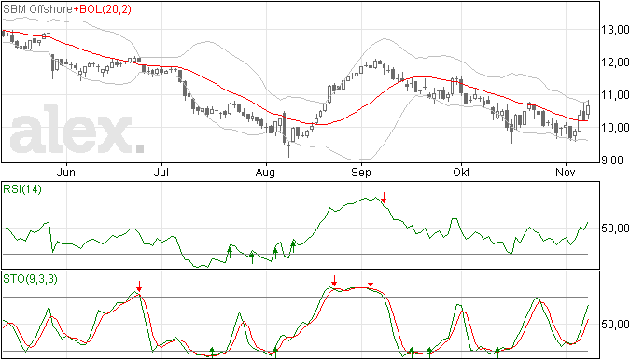Screen dimensions: 644x361
Task: Click the RSI(14) panel label
Action: pos(22,189)
